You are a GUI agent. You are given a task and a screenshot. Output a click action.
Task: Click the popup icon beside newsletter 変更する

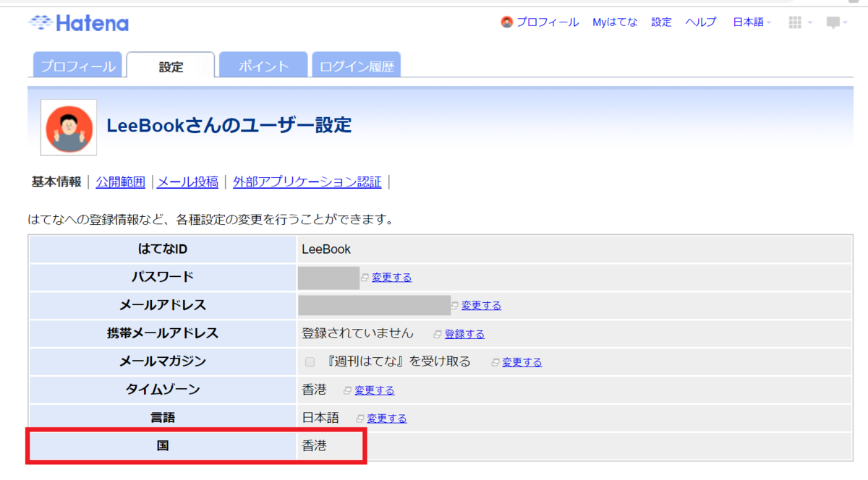pos(495,362)
